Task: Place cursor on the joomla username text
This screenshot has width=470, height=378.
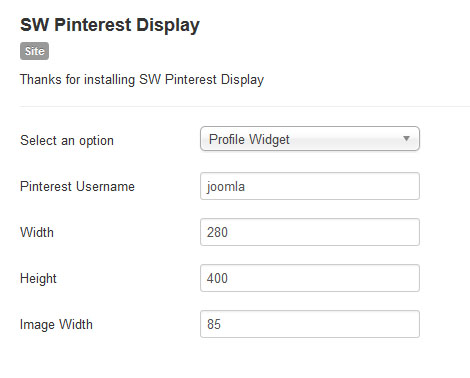Action: 226,187
